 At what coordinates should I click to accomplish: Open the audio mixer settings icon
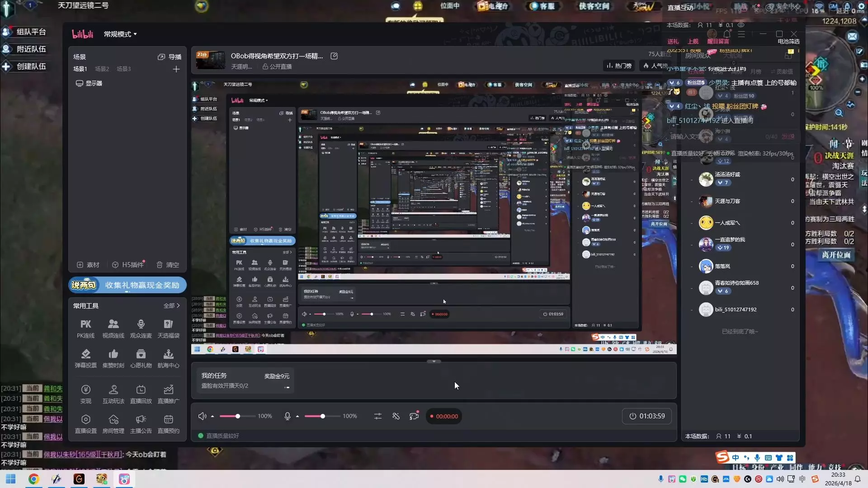pyautogui.click(x=377, y=416)
